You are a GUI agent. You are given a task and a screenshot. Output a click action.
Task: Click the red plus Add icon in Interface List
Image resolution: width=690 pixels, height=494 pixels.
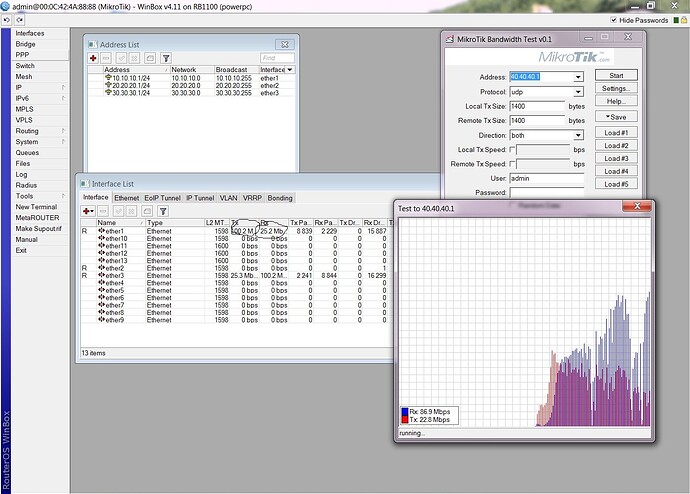point(88,211)
